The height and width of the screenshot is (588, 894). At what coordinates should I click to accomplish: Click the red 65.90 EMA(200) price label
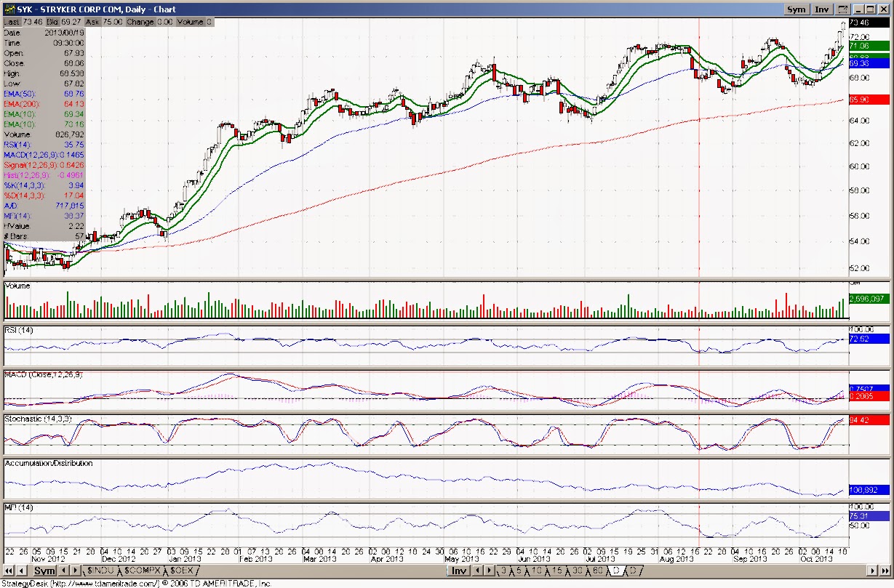click(x=869, y=100)
